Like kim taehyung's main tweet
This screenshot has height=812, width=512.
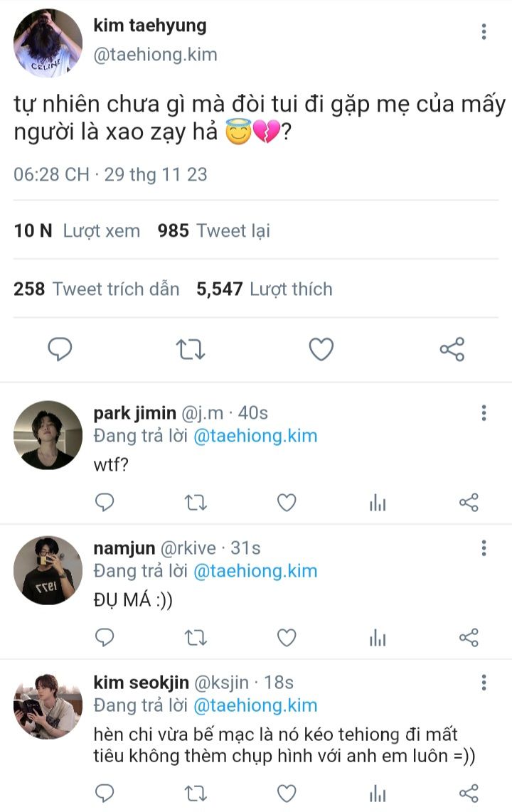coord(321,349)
